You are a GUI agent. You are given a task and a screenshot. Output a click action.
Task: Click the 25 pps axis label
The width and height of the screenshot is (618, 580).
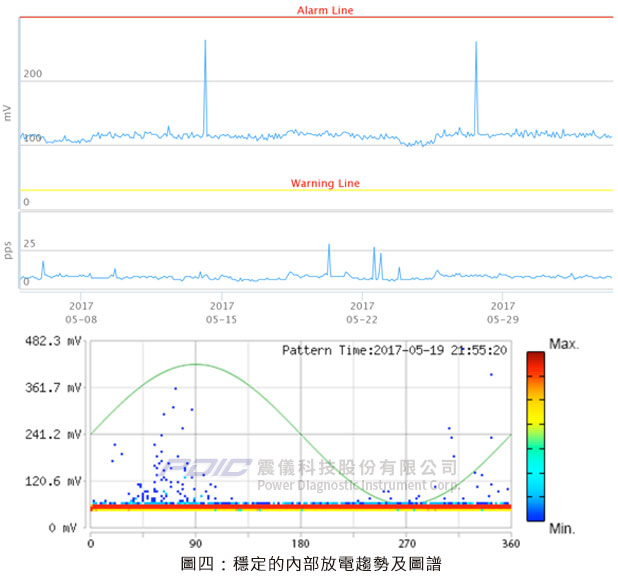(30, 244)
